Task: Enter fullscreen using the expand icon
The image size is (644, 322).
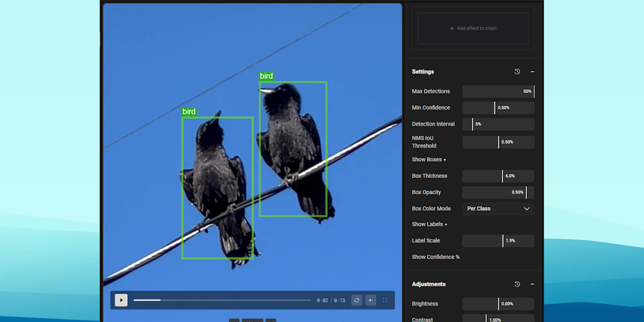Action: pyautogui.click(x=385, y=301)
